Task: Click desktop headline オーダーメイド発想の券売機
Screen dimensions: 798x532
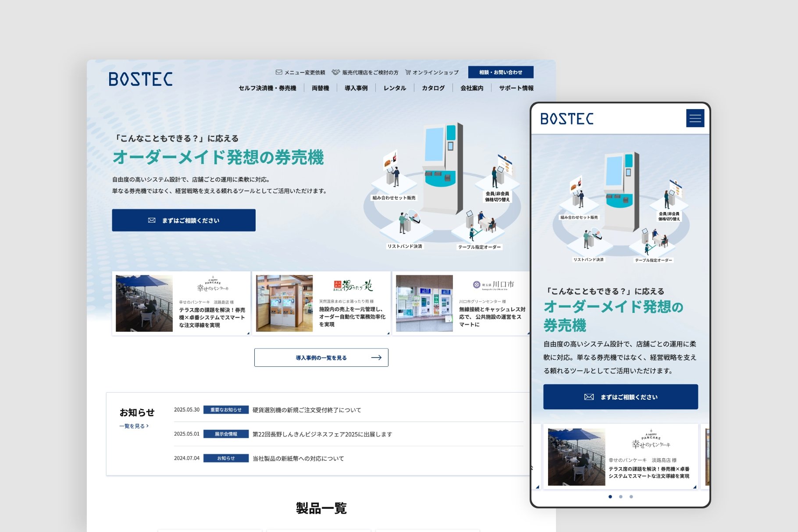Action: [x=218, y=157]
